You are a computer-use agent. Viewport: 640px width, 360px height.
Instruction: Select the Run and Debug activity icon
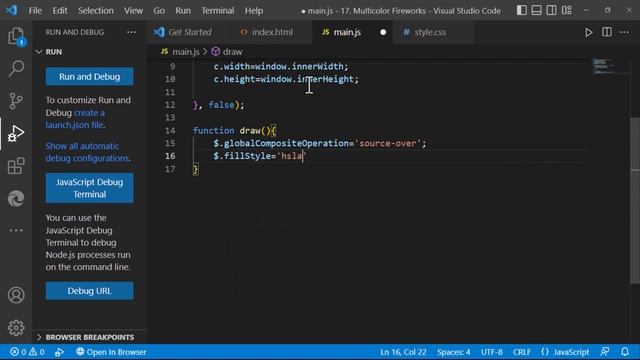tap(16, 133)
